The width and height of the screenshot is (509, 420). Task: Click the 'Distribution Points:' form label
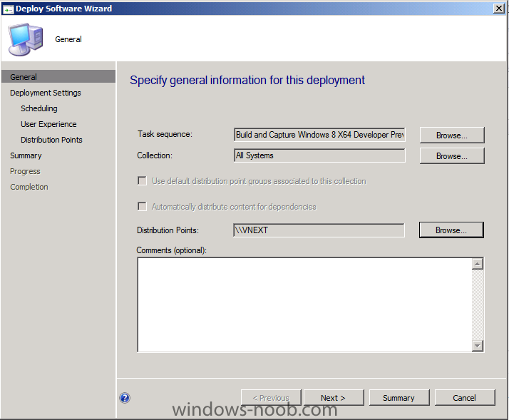[168, 230]
